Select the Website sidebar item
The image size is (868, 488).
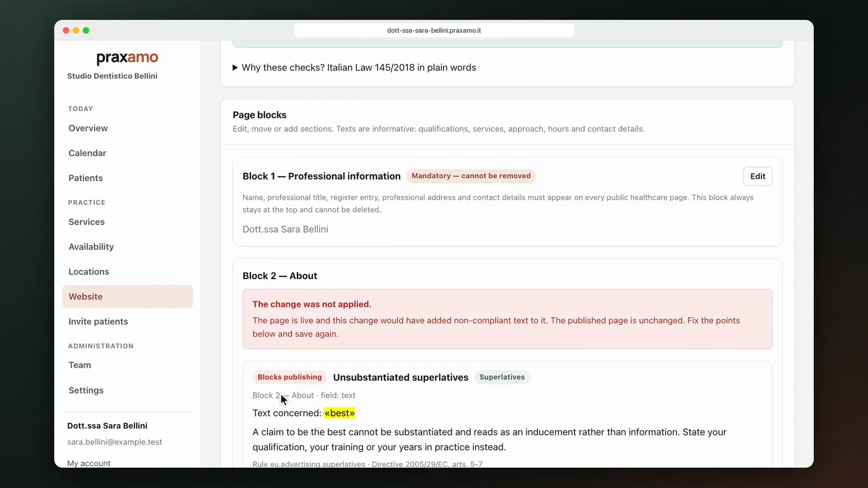tap(127, 297)
